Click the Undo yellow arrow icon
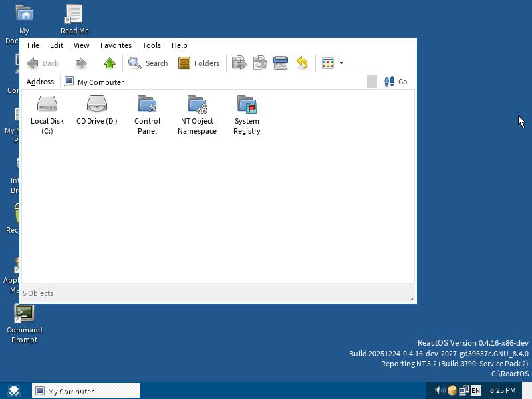 click(302, 63)
